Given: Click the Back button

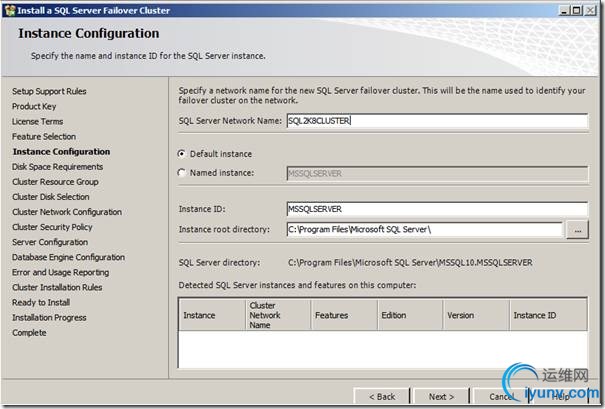Looking at the screenshot, I should point(382,397).
